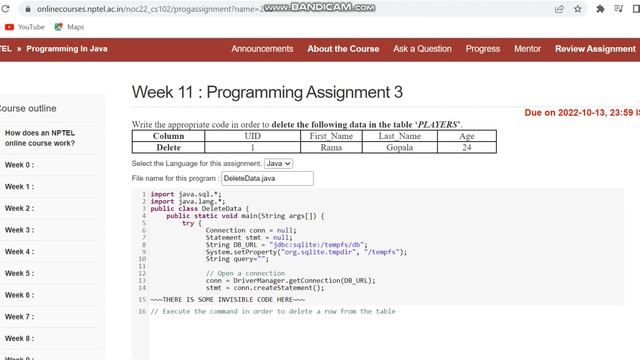This screenshot has width=640, height=360.
Task: Click the String DB_URL code line
Action: tap(287, 245)
